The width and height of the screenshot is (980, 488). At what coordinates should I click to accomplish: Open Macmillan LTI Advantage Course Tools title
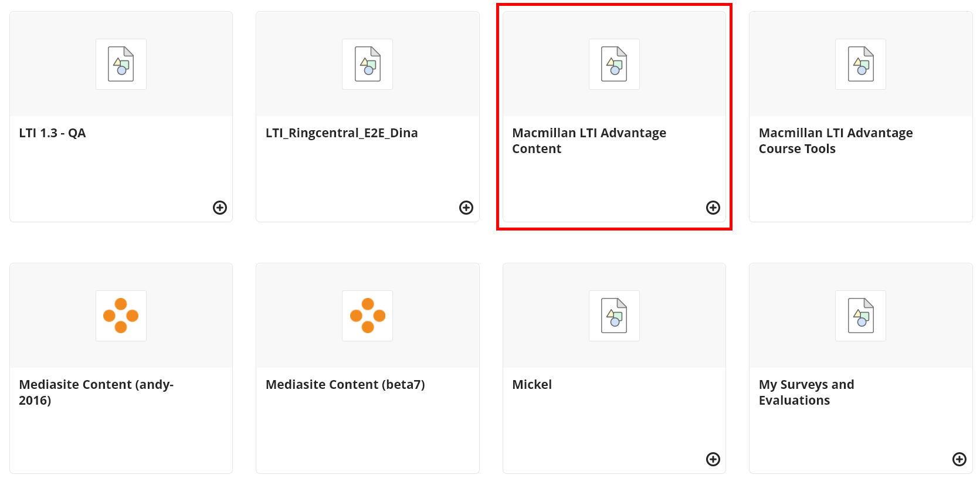[835, 141]
